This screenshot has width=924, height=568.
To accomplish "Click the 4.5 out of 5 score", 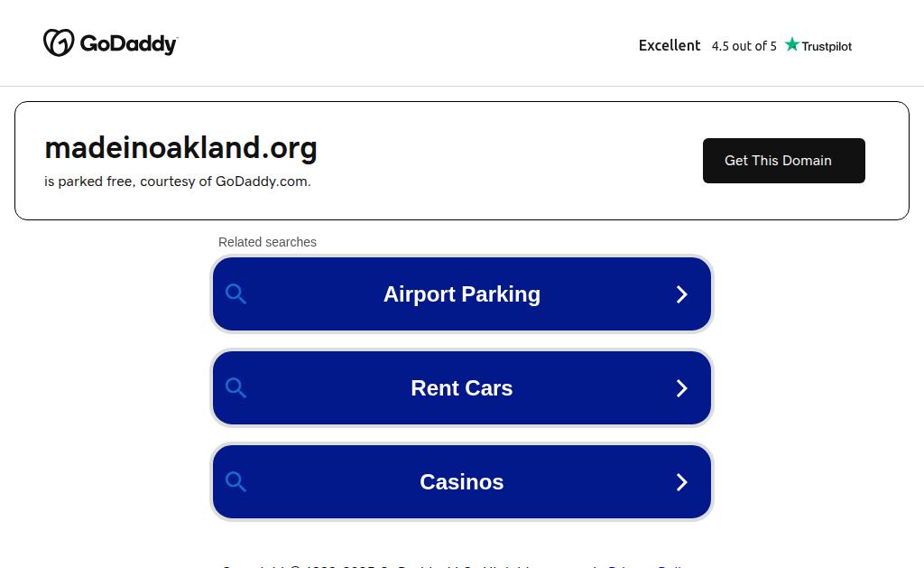I will (x=744, y=46).
